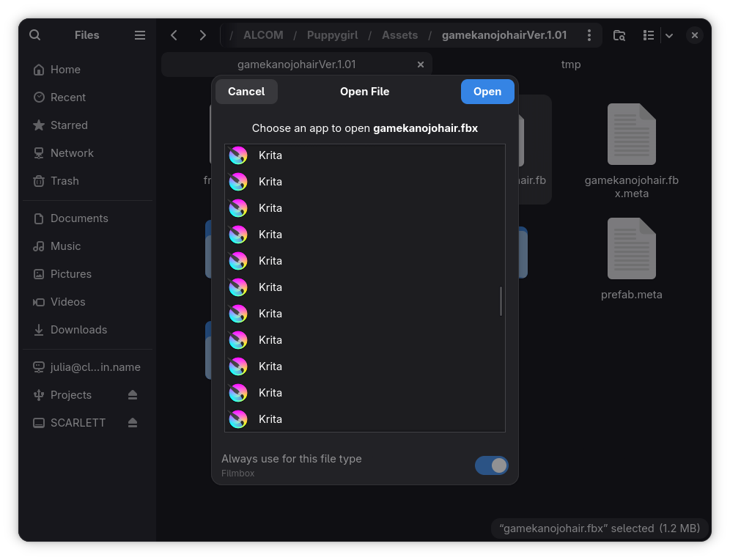Go forward with the right arrow button

(203, 35)
